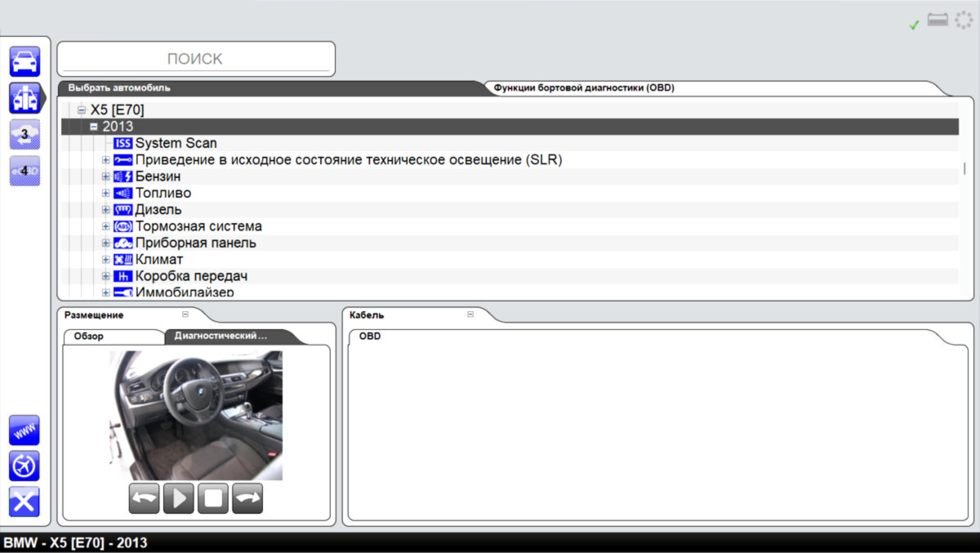The image size is (980, 553).
Task: Click the car selection icon in sidebar
Action: click(24, 62)
